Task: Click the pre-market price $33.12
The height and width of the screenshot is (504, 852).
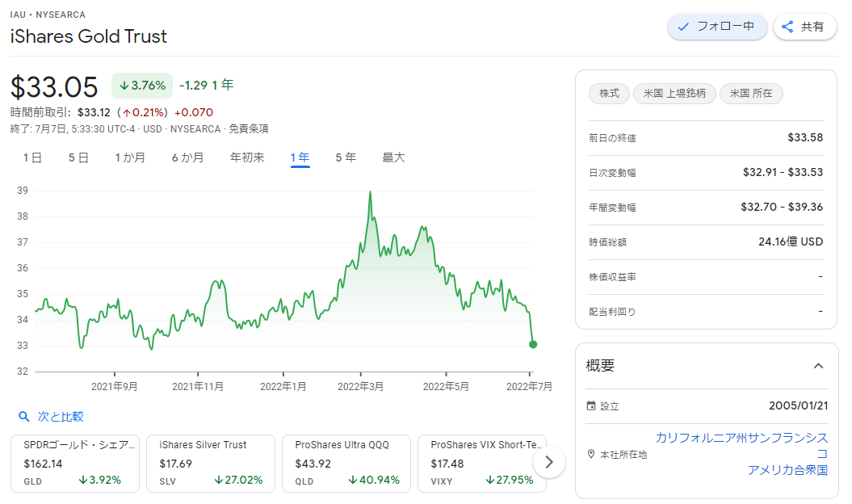Action: [x=94, y=112]
